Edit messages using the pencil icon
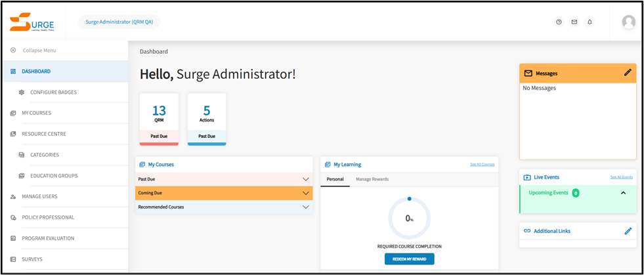The image size is (644, 275). pyautogui.click(x=628, y=73)
